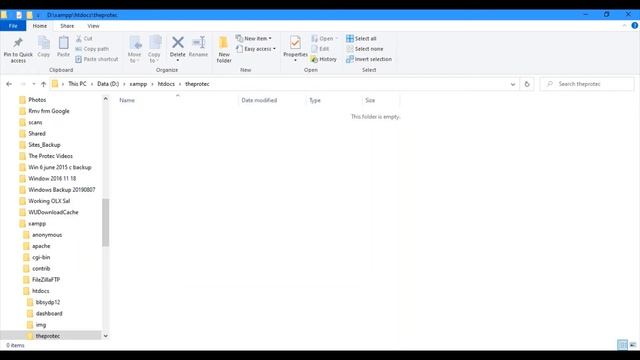Select the FileZillaFTP folder in tree
Screen dimensions: 640x360
[x=46, y=280]
